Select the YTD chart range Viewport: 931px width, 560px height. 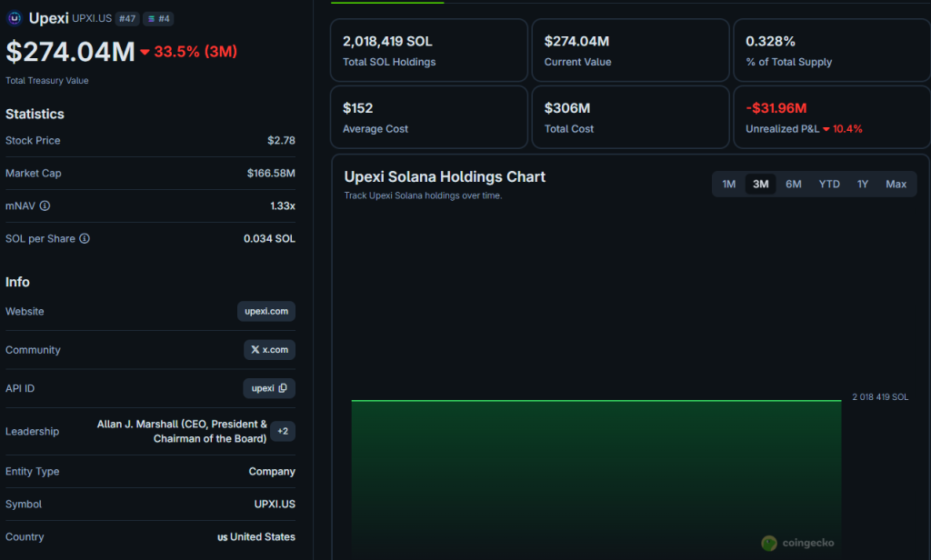pos(829,185)
